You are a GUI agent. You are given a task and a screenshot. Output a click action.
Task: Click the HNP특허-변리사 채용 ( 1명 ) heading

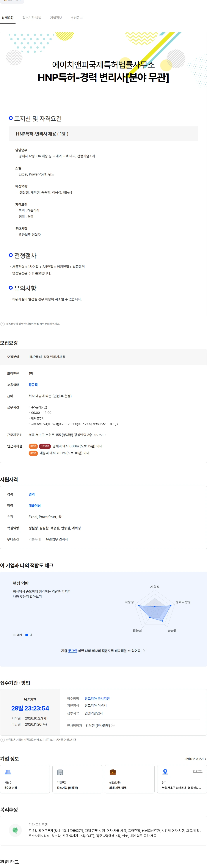[42, 134]
